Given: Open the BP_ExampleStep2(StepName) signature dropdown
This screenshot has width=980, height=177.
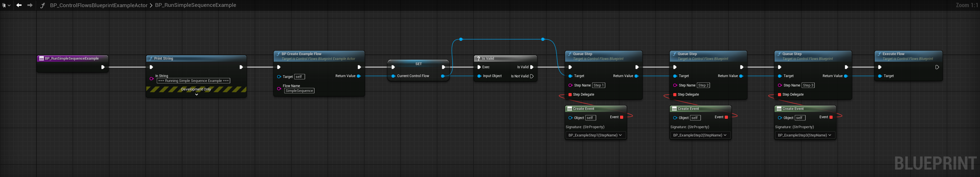Looking at the screenshot, I should (700, 135).
